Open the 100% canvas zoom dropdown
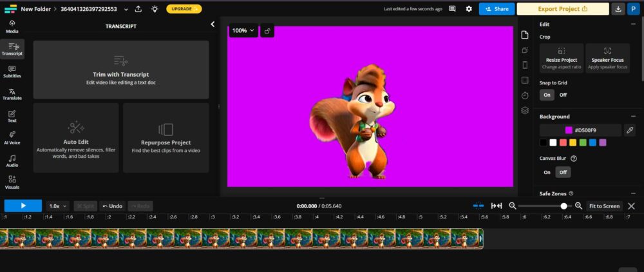Screen dimensions: 644x272 243,30
